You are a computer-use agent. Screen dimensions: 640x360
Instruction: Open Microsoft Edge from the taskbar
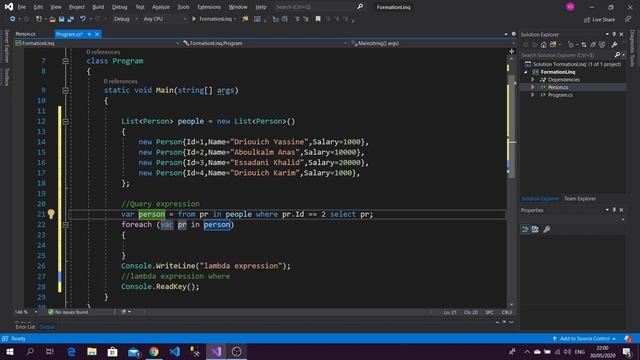point(71,352)
